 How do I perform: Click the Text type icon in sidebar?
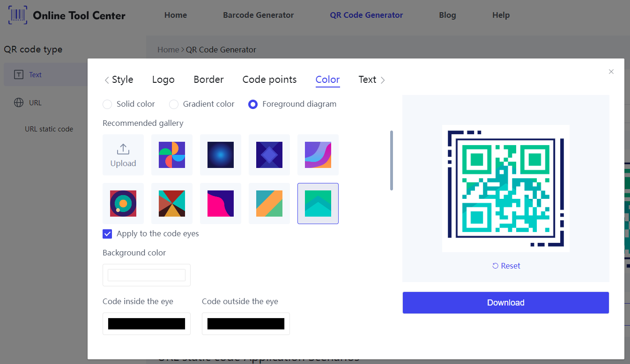pyautogui.click(x=19, y=75)
